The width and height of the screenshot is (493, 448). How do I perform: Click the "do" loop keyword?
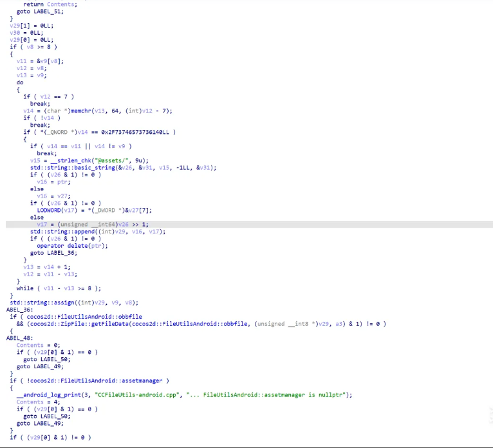tap(20, 82)
